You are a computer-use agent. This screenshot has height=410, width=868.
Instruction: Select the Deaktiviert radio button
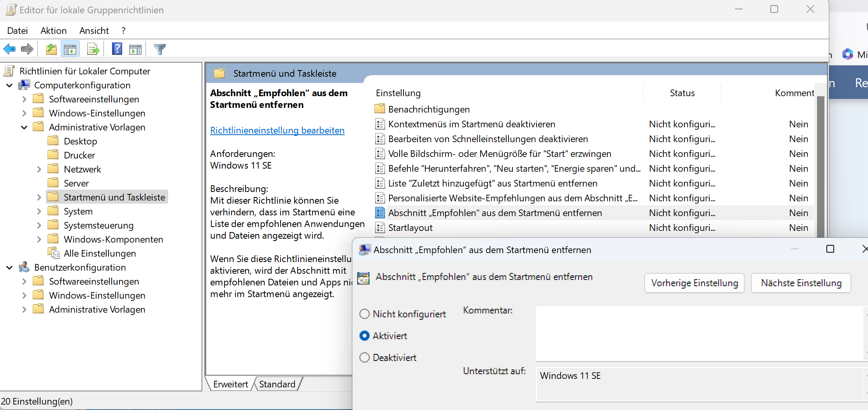(365, 357)
